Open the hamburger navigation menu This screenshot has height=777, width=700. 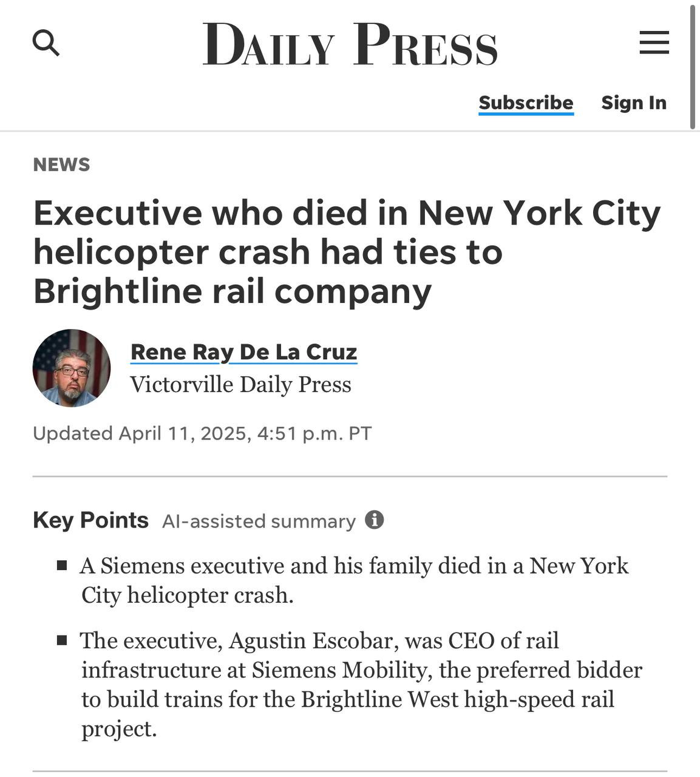(x=654, y=43)
